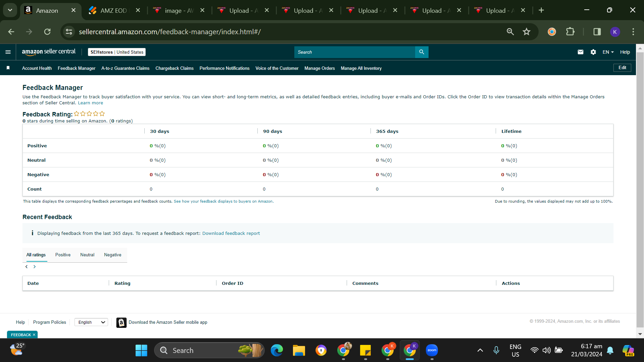Expand the EN language dropdown
This screenshot has width=644, height=362.
(x=608, y=52)
